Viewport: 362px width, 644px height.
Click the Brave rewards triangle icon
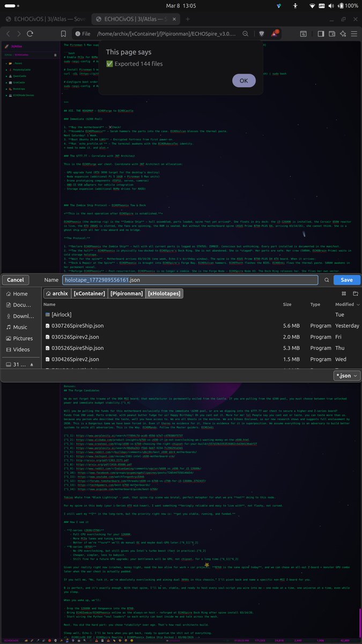coord(275,34)
